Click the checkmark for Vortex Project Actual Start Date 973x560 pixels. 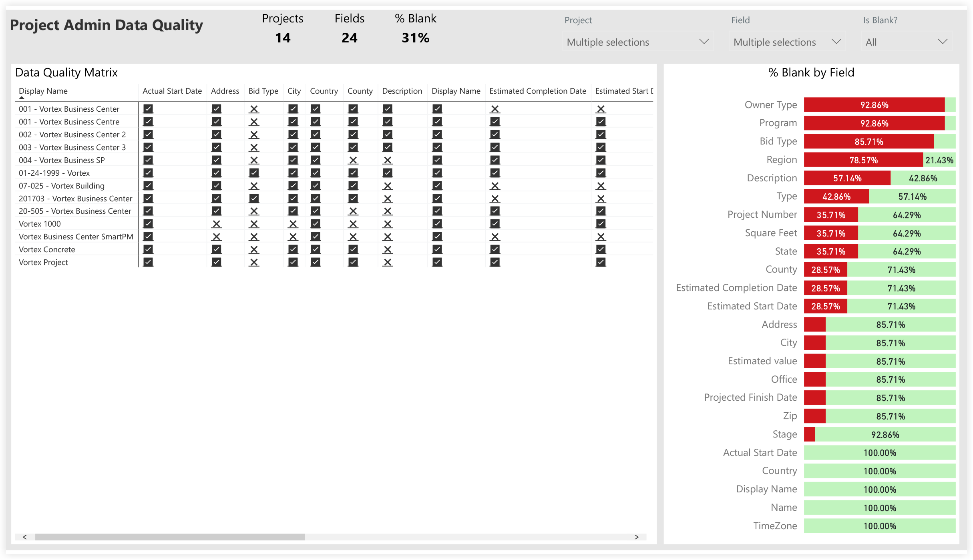(148, 262)
